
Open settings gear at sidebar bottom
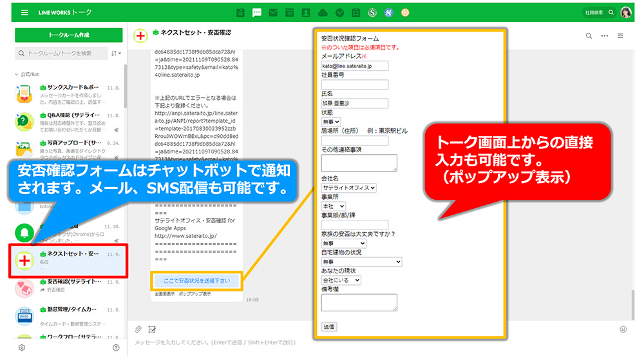coord(22,348)
